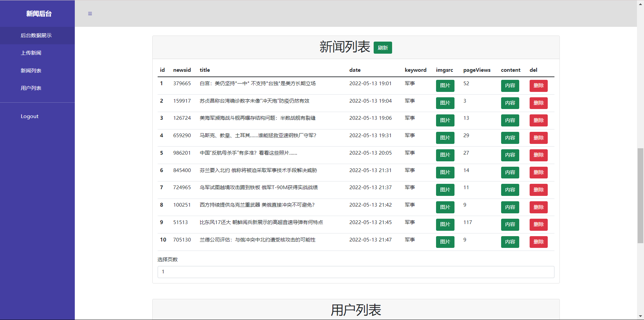
Task: Click the keyword column header
Action: pos(416,70)
